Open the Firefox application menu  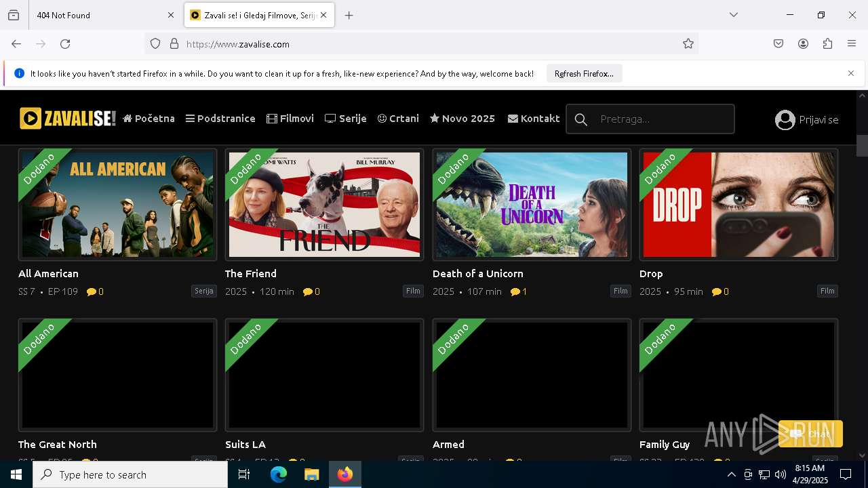tap(852, 44)
